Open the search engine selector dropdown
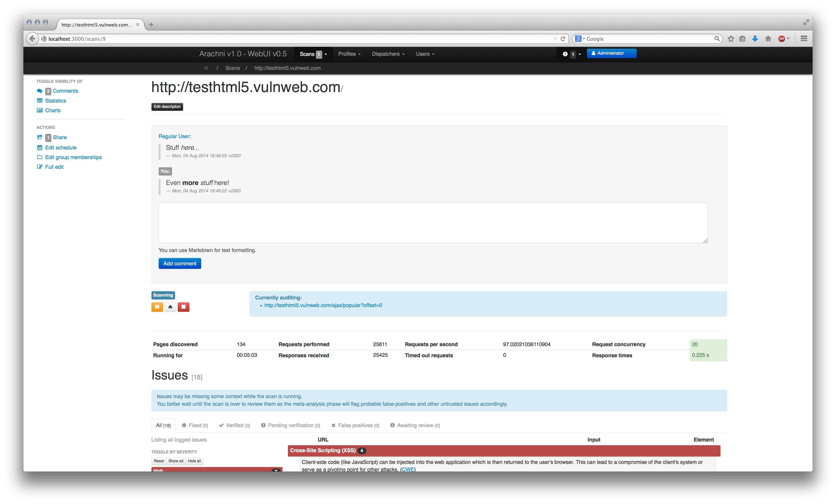The height and width of the screenshot is (504, 836). [580, 39]
